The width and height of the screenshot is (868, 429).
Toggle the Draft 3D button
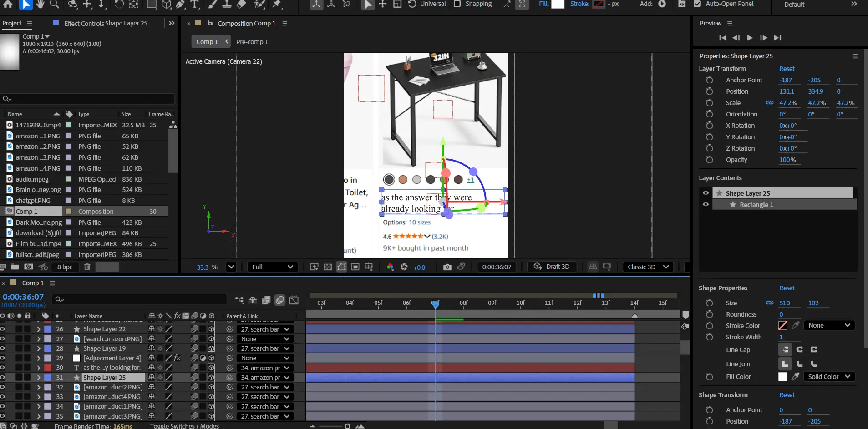coord(552,267)
